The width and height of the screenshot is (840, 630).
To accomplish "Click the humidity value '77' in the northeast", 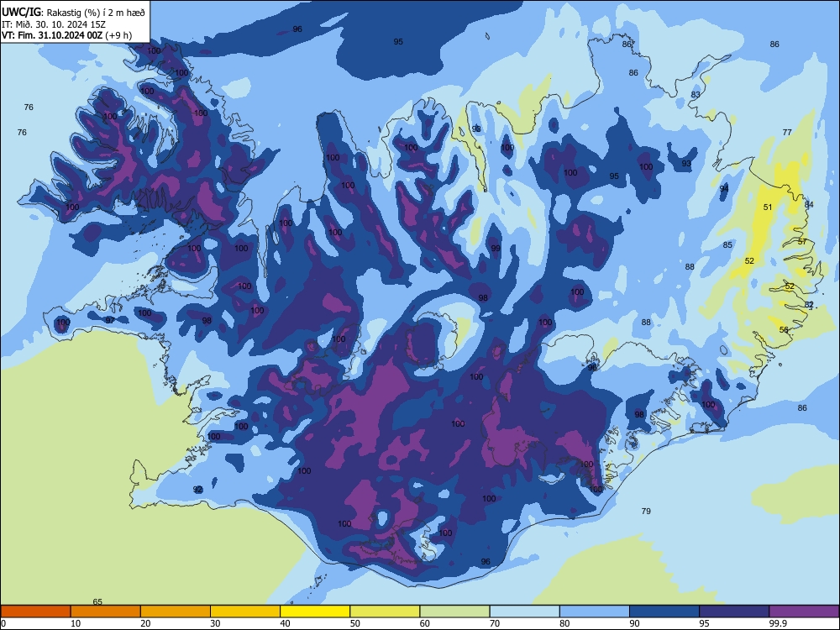I will (787, 132).
